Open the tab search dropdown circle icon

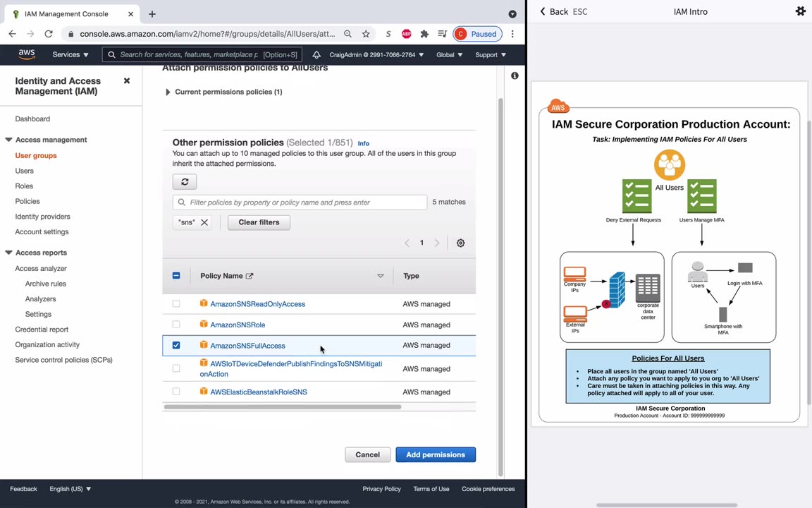coord(512,14)
